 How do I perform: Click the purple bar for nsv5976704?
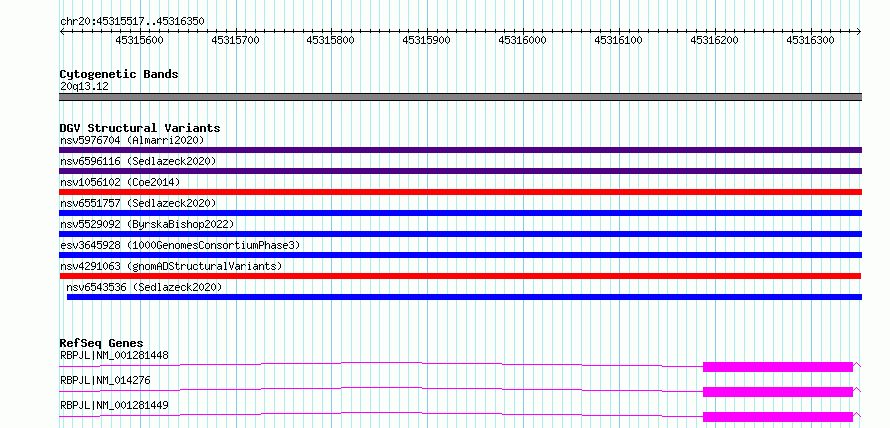460,150
